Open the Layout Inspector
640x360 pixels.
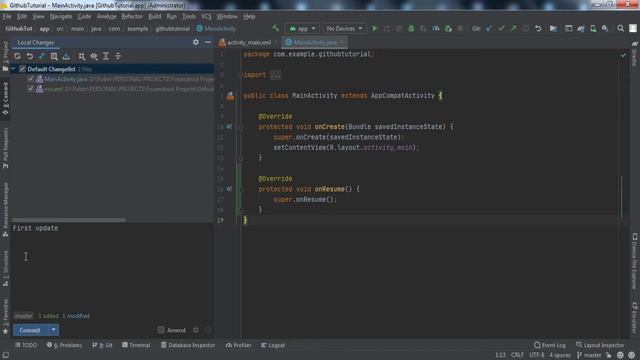tap(600, 345)
